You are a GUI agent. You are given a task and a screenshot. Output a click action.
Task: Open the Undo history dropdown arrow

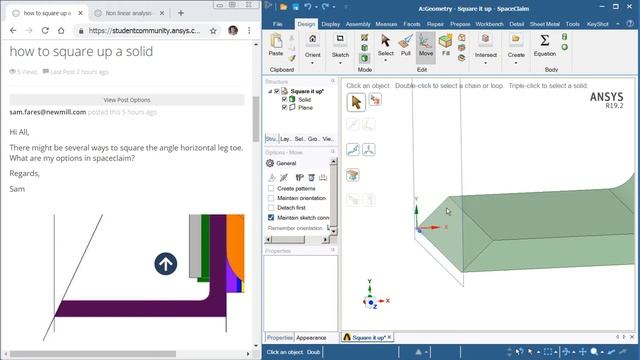pos(316,7)
